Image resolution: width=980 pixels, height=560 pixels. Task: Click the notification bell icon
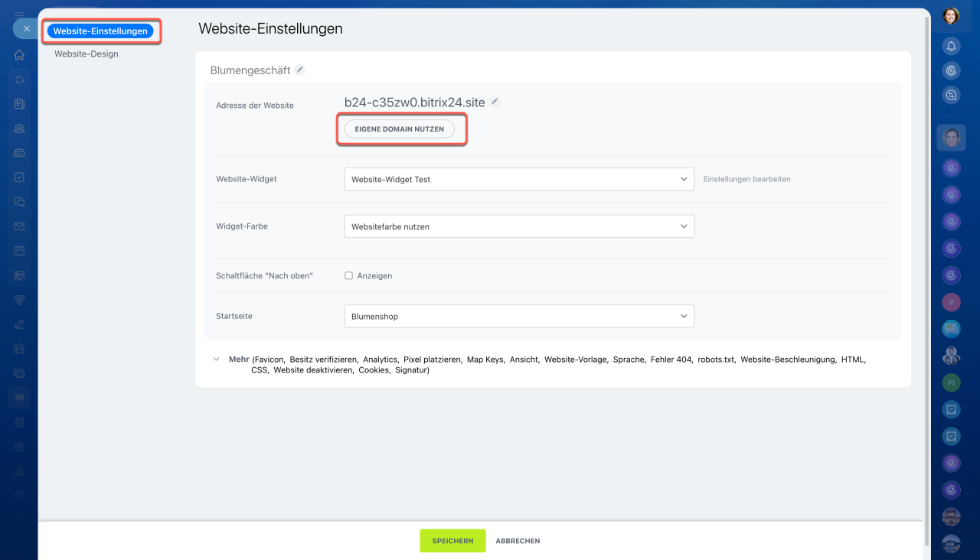click(x=951, y=47)
